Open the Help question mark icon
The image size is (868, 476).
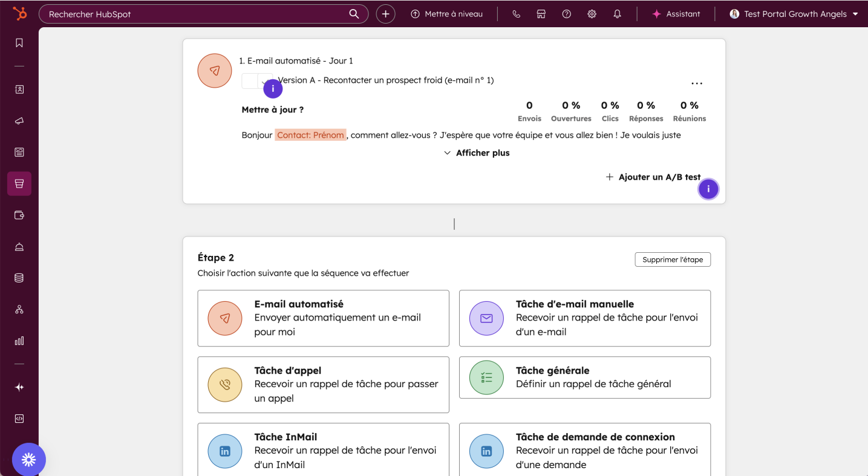566,13
